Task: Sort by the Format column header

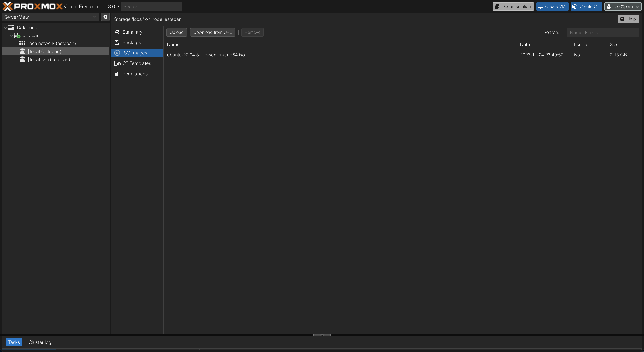Action: pyautogui.click(x=588, y=45)
